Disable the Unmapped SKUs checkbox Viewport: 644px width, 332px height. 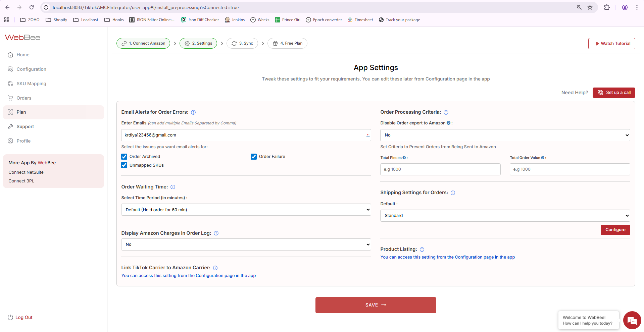pos(125,165)
